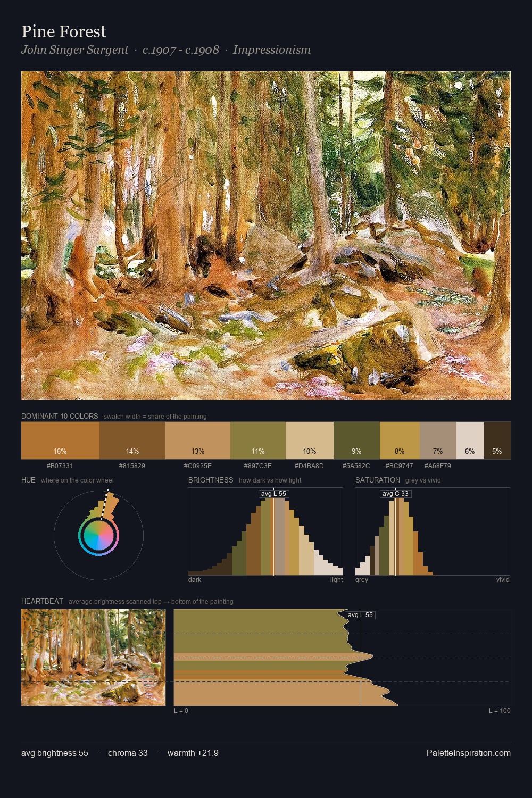This screenshot has height=798, width=532.
Task: Click the L = 100 axis label
Action: tap(500, 711)
